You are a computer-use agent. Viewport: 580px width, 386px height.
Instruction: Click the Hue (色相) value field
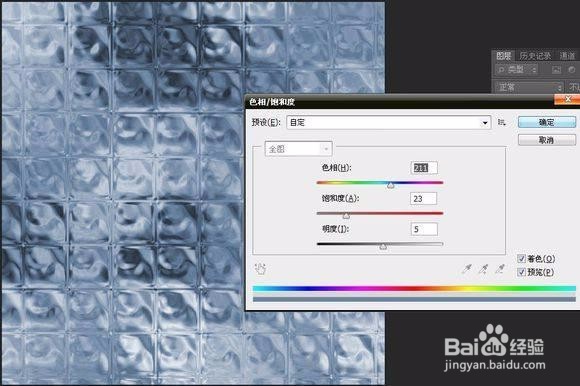coord(424,168)
